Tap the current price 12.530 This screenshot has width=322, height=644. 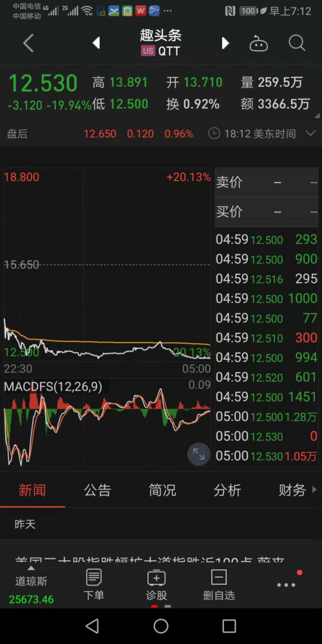(x=43, y=83)
